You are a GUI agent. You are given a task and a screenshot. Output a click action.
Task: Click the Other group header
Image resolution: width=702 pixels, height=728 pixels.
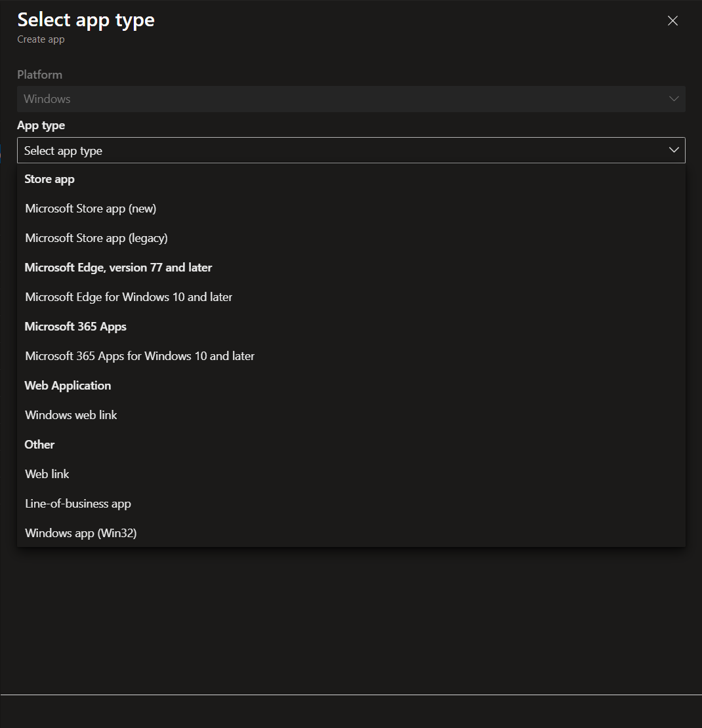[39, 445]
